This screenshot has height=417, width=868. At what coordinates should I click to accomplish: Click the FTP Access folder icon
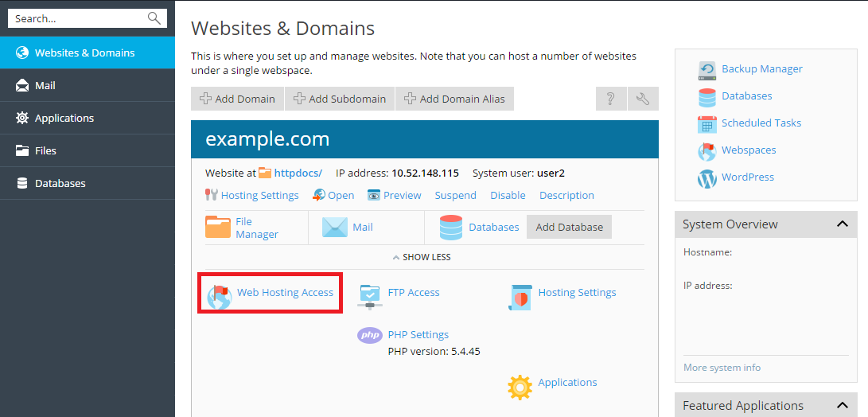pos(370,296)
